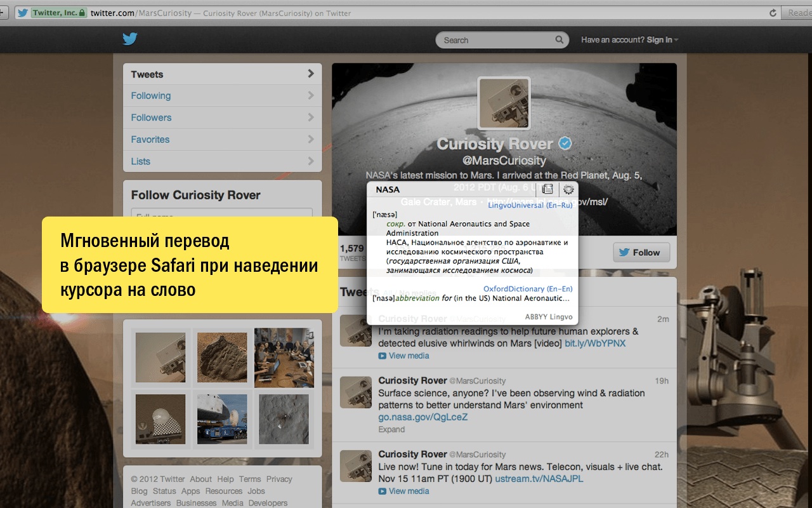Click the avatar on the Live now tweet
The image size is (812, 508).
pos(355,465)
